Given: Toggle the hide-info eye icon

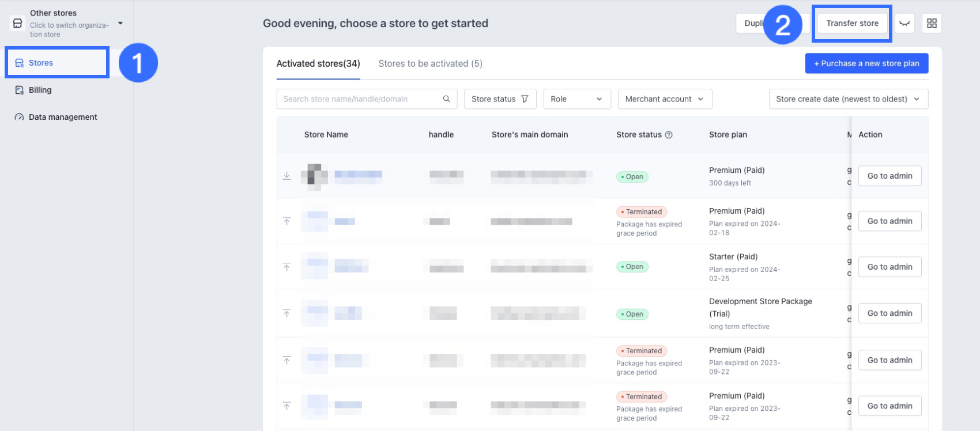Looking at the screenshot, I should [x=904, y=23].
